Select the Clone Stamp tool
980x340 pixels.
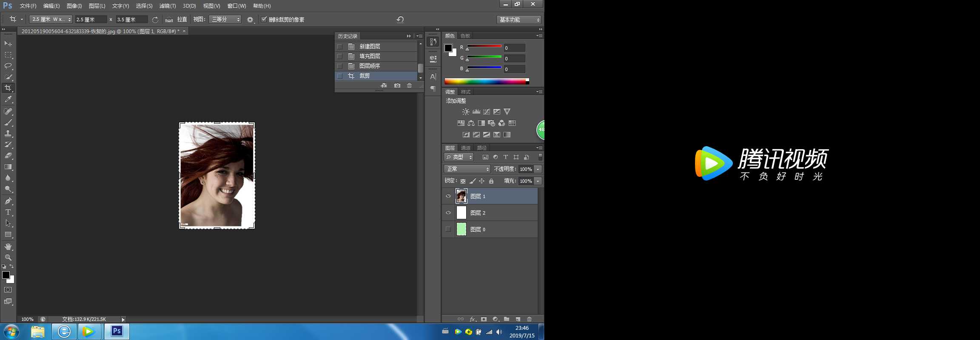[x=8, y=133]
